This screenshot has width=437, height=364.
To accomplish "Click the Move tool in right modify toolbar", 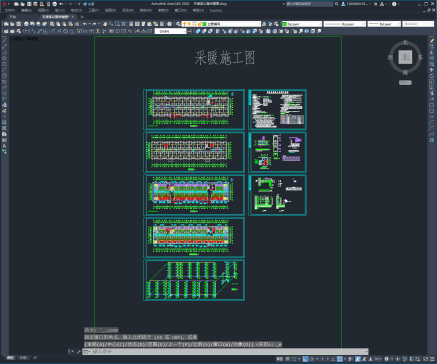I will tap(432, 70).
